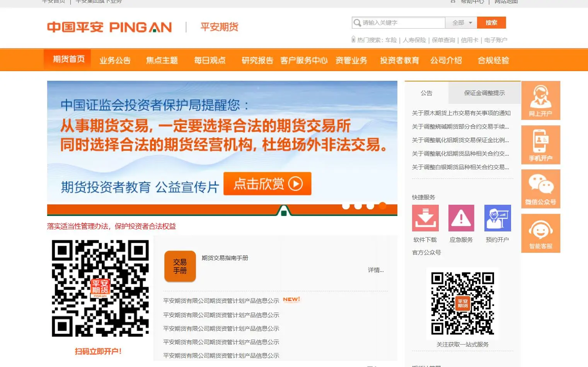Open the 合规经验 nav item
Image resolution: width=588 pixels, height=367 pixels.
493,60
